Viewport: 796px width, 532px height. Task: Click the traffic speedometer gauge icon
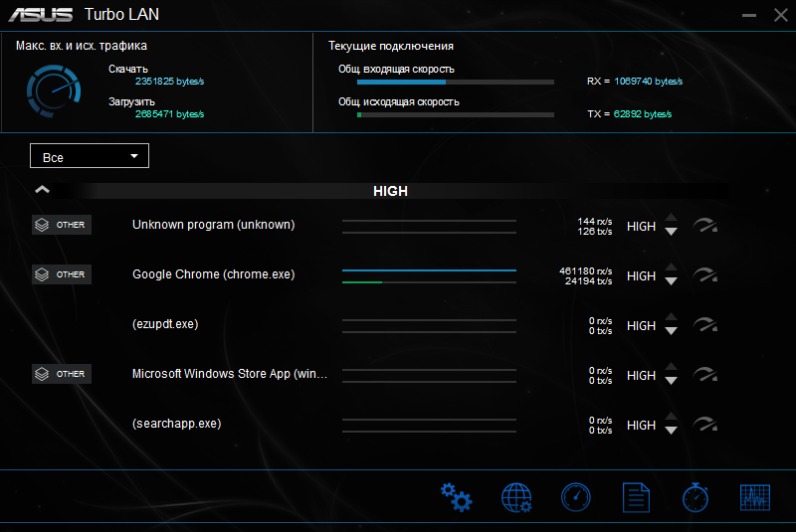(54, 90)
